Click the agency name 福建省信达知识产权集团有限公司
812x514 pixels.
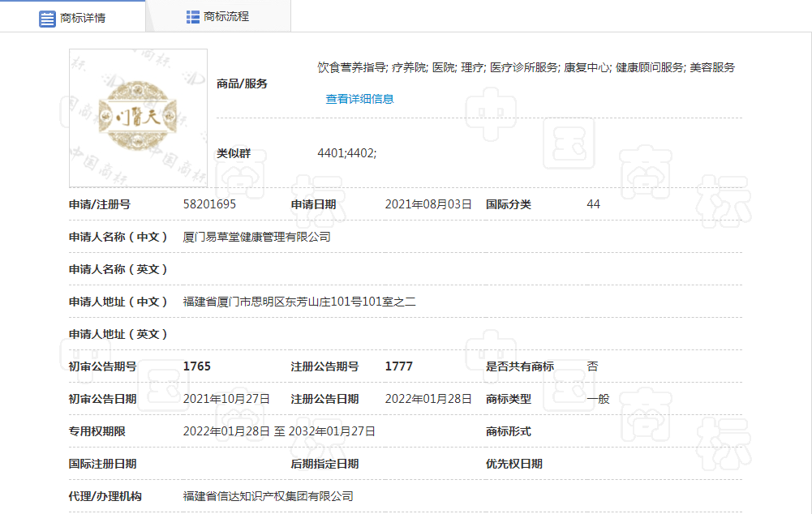pyautogui.click(x=269, y=496)
